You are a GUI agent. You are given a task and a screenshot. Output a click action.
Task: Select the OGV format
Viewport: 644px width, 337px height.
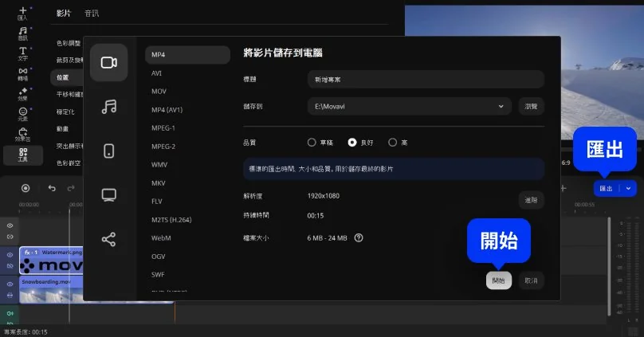point(158,257)
